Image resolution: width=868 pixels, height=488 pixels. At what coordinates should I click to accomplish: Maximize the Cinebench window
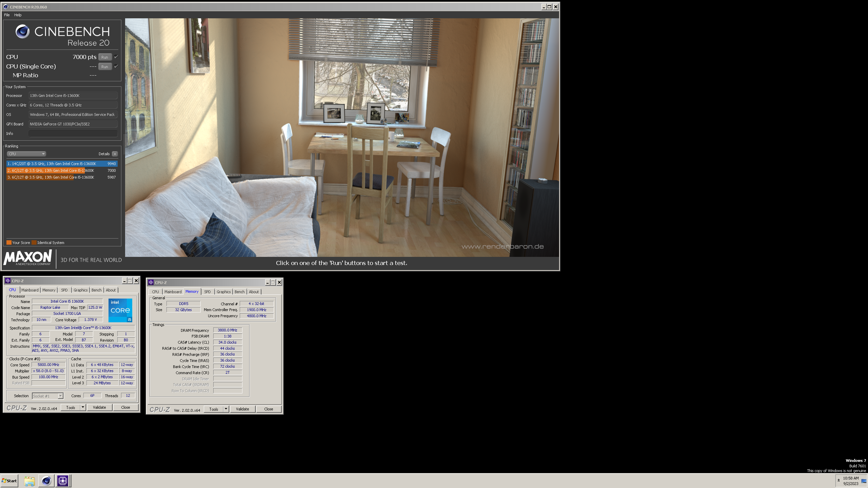tap(550, 7)
